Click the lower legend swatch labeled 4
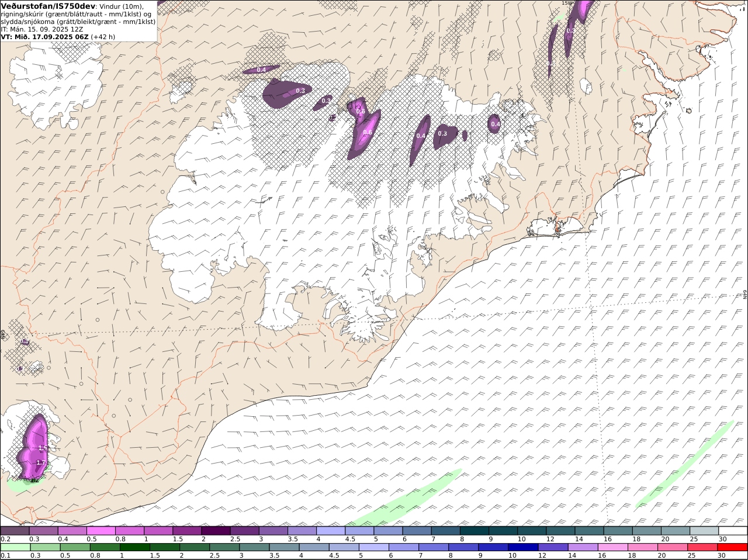Viewport: 748px width, 560px height. (314, 548)
